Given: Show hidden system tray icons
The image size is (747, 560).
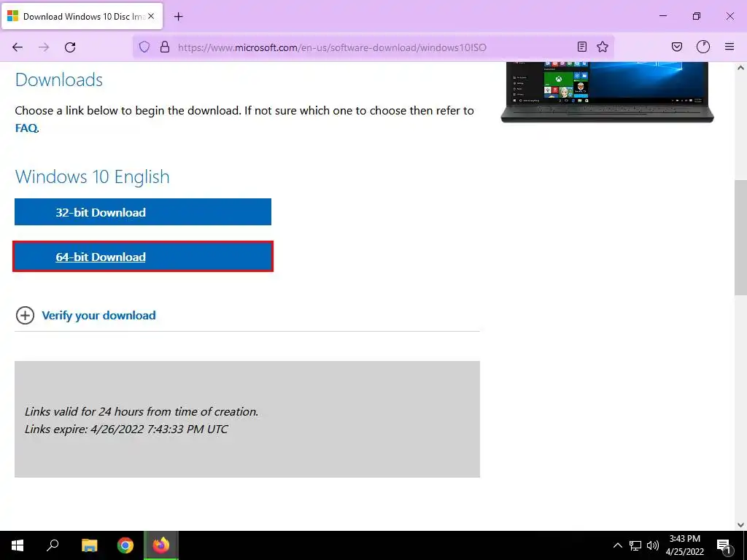Looking at the screenshot, I should pyautogui.click(x=617, y=545).
